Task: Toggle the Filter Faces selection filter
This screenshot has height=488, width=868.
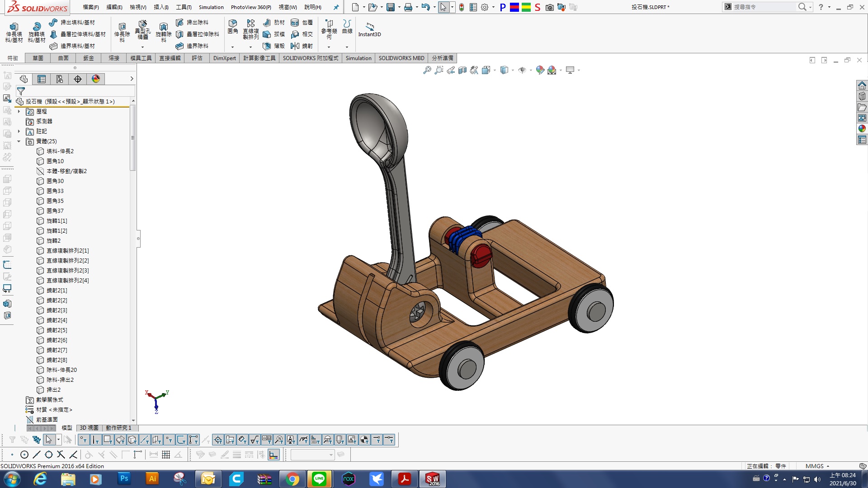Action: 108,440
